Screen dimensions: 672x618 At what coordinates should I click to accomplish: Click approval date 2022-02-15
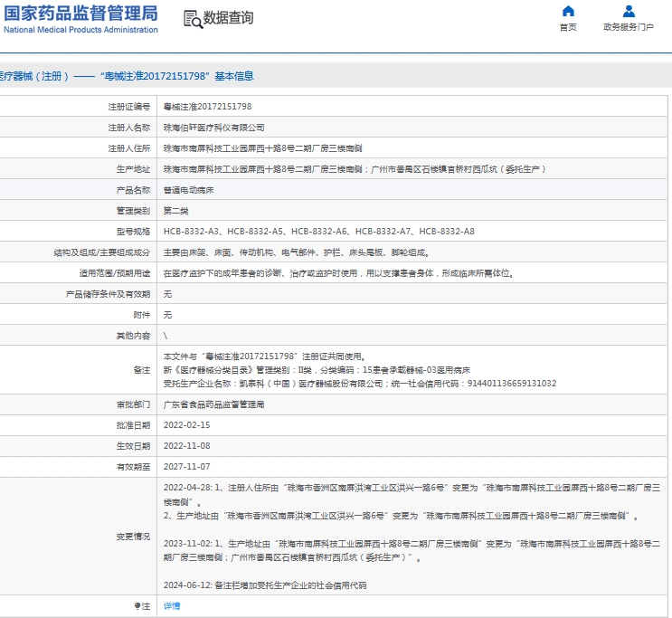(187, 425)
